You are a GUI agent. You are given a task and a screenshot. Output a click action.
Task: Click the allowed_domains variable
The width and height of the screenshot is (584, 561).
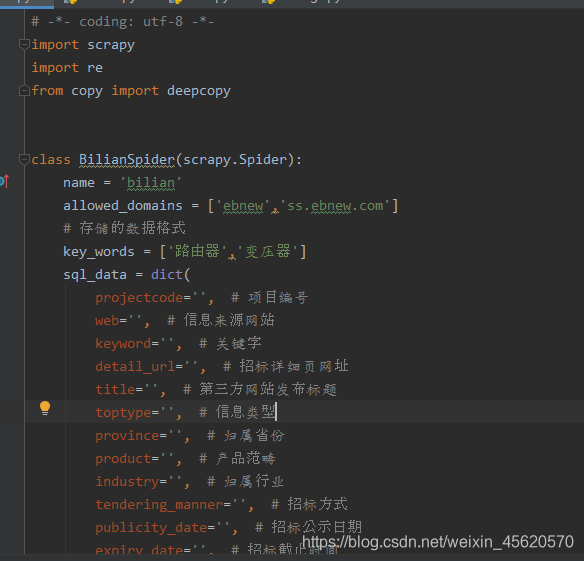click(x=123, y=206)
